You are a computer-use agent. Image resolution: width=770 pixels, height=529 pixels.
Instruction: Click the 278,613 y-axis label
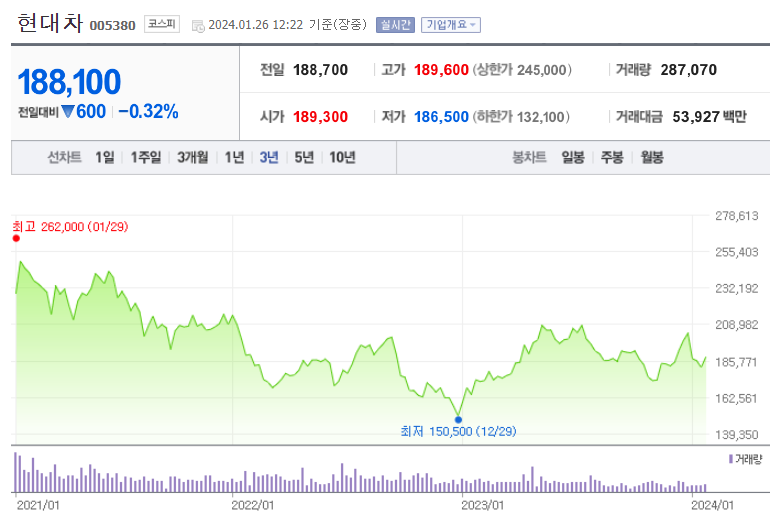(737, 216)
